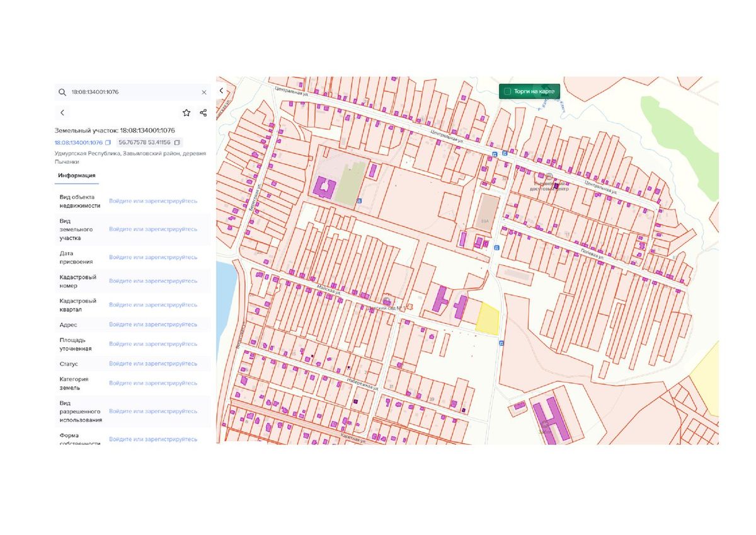Collapse the side panel with the map chevron
Image resolution: width=756 pixels, height=535 pixels.
pyautogui.click(x=221, y=91)
